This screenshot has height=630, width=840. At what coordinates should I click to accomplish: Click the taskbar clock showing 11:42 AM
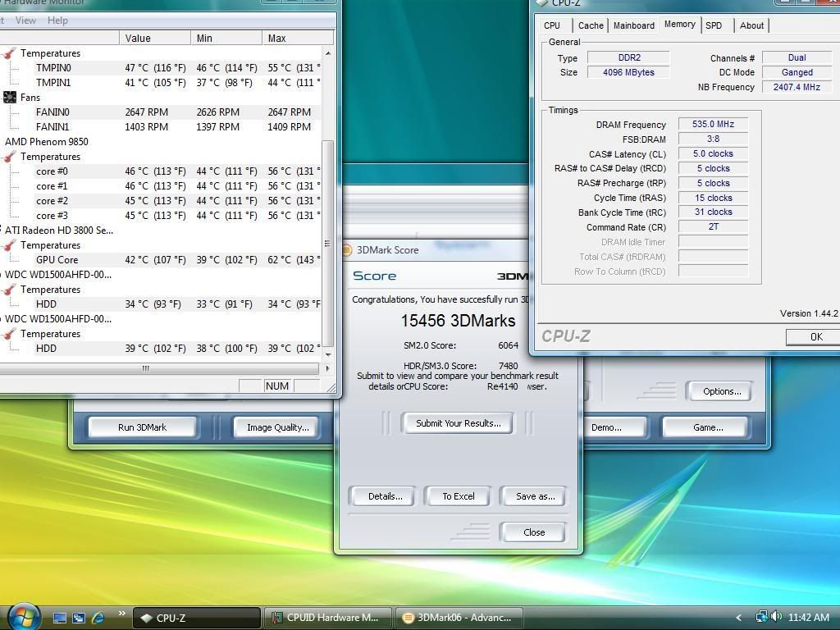point(809,617)
